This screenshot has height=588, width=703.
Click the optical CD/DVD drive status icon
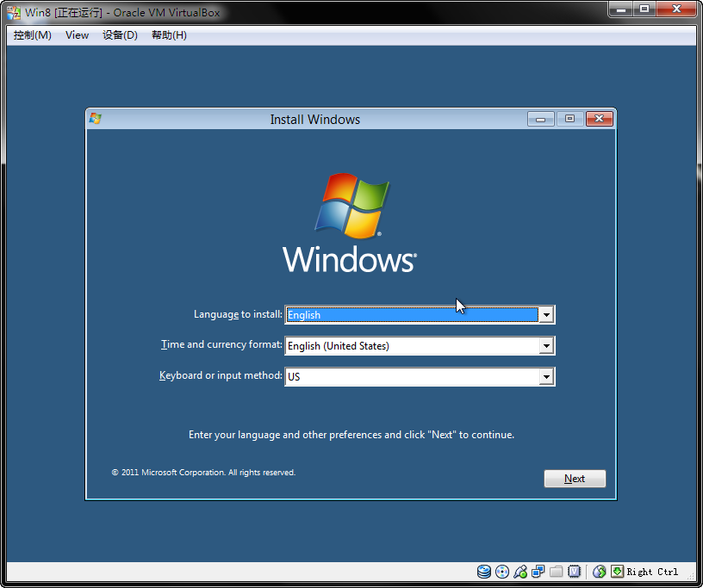coord(502,572)
